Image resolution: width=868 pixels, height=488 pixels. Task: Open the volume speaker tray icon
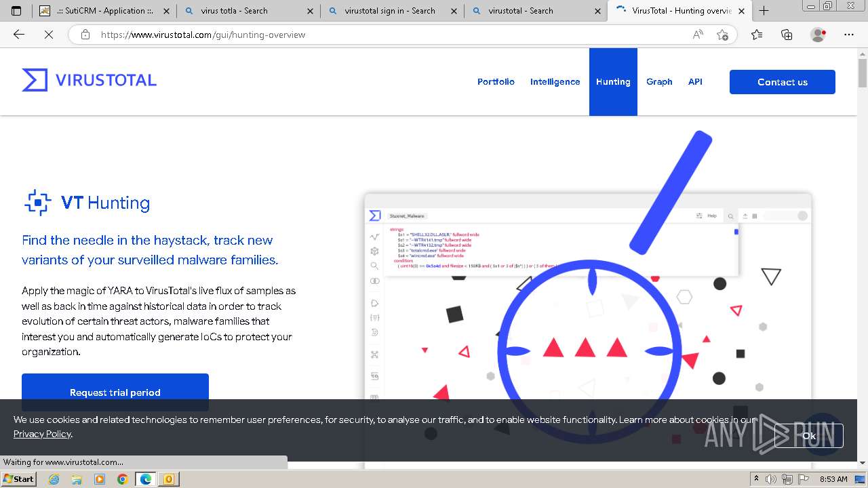pos(771,479)
